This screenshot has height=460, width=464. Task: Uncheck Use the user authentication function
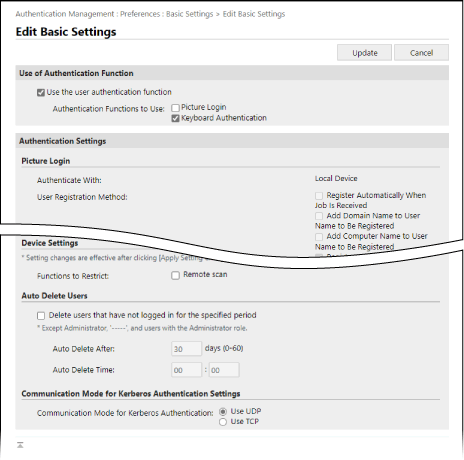coord(41,93)
